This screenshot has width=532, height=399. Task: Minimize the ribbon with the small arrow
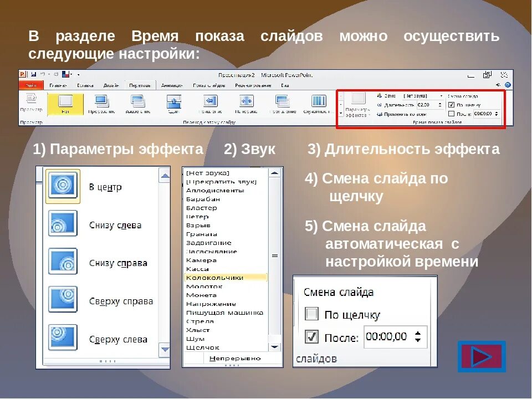click(498, 85)
